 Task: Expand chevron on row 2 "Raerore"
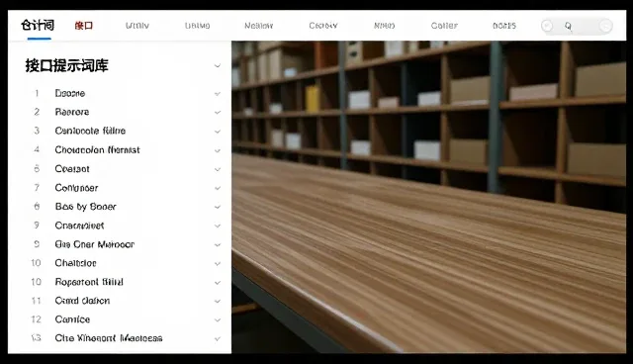pos(218,113)
